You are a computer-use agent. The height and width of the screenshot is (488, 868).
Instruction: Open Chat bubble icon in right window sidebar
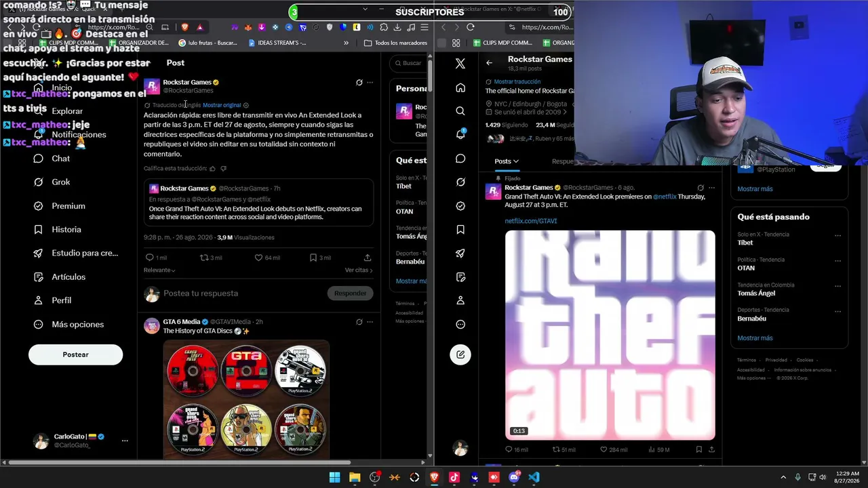(x=460, y=159)
